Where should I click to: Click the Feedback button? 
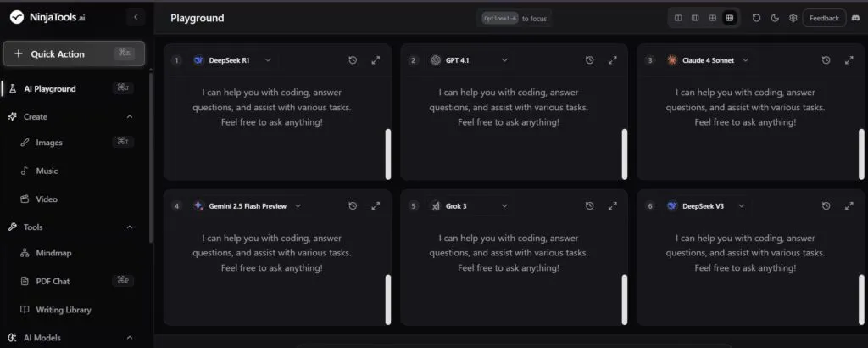824,18
